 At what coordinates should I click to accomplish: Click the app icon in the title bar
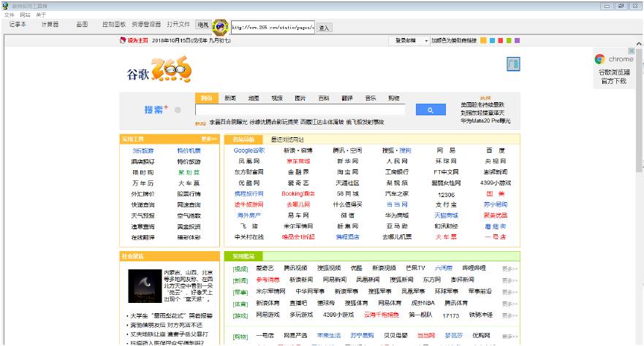(x=5, y=6)
